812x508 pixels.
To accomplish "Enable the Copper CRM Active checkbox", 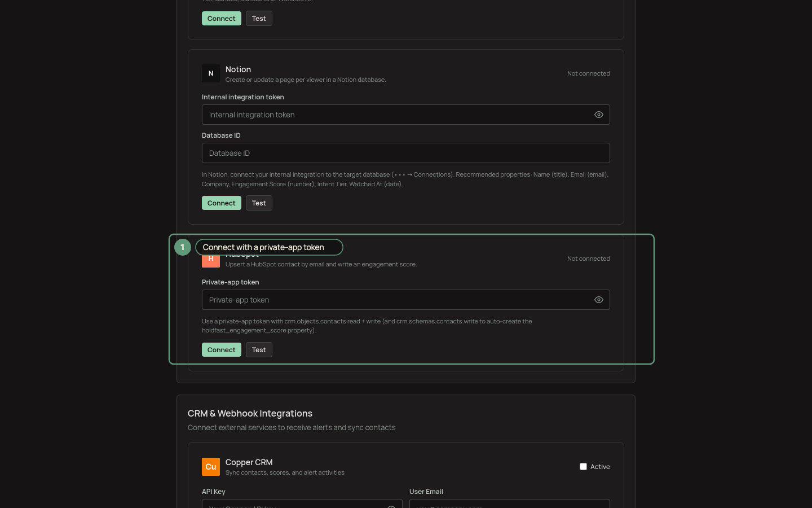I will (583, 467).
